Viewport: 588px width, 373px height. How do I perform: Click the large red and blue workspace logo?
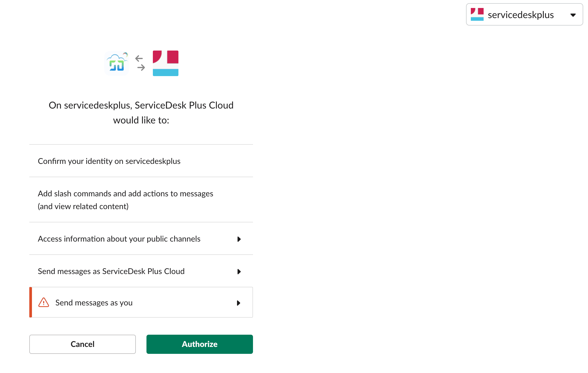165,63
